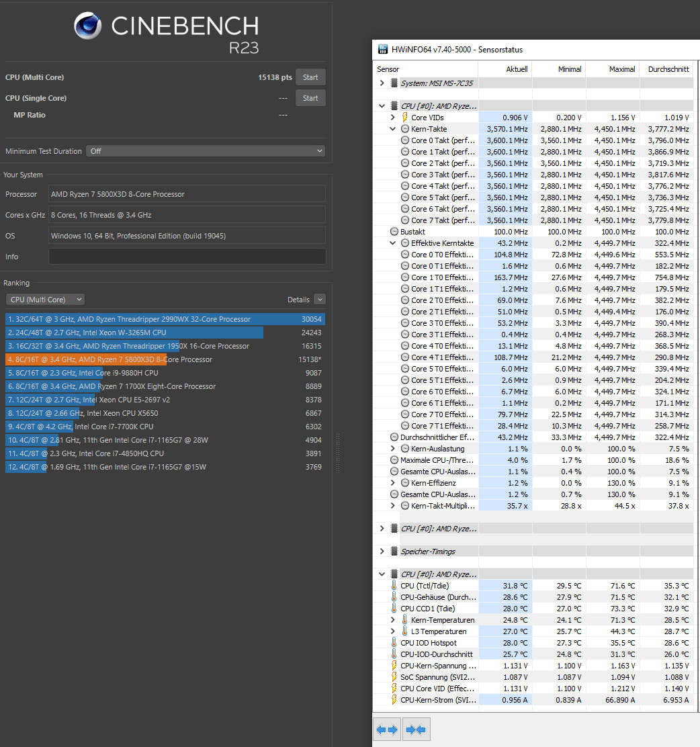700x747 pixels.
Task: Click the left-right arrows button in HWiNFO
Action: click(387, 730)
